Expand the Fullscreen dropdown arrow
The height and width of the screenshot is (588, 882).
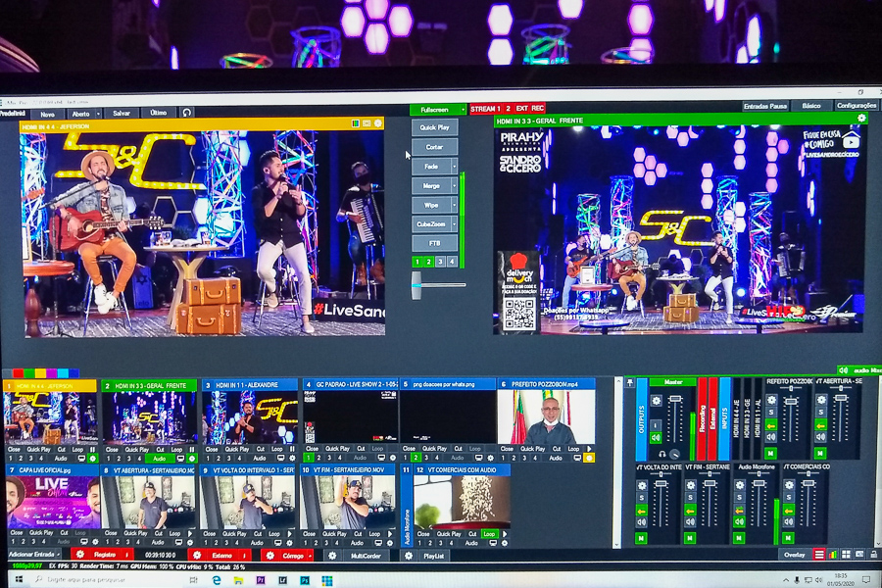point(461,109)
